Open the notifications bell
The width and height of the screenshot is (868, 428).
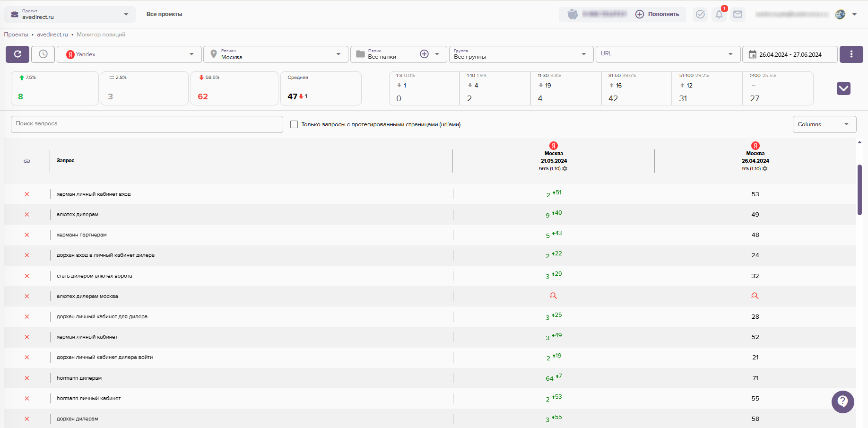(x=719, y=14)
